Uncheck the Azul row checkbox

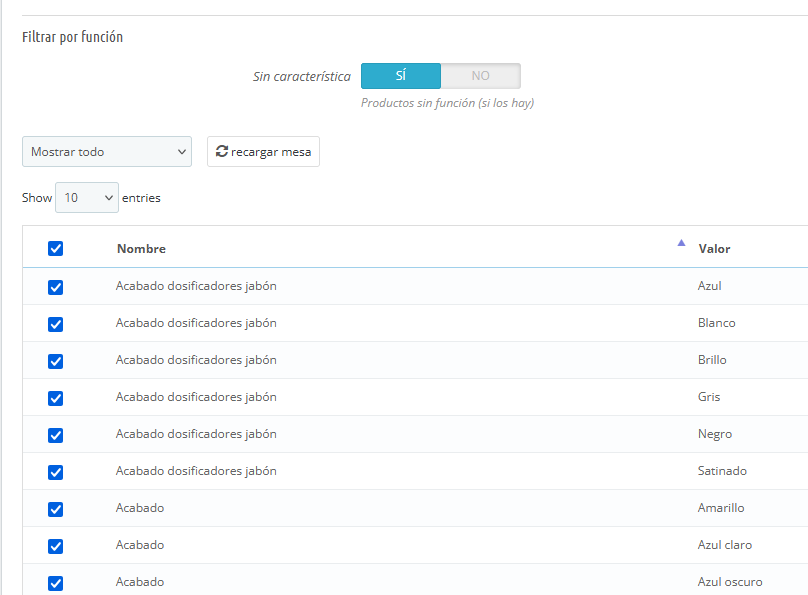pos(56,287)
